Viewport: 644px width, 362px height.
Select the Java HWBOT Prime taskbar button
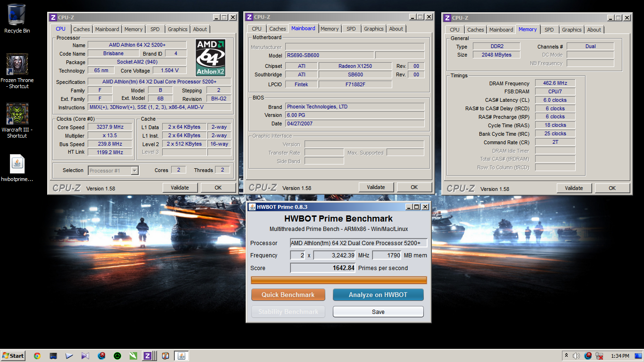click(182, 356)
